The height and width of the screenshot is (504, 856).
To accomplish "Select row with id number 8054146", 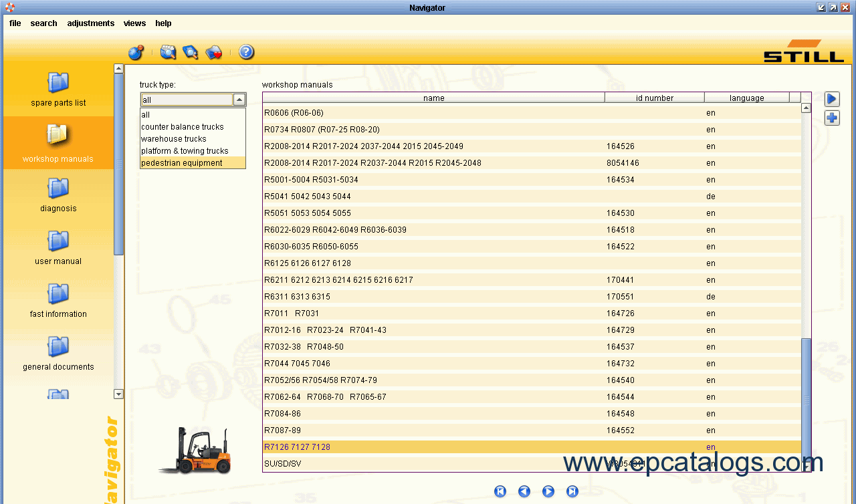I will (x=532, y=163).
